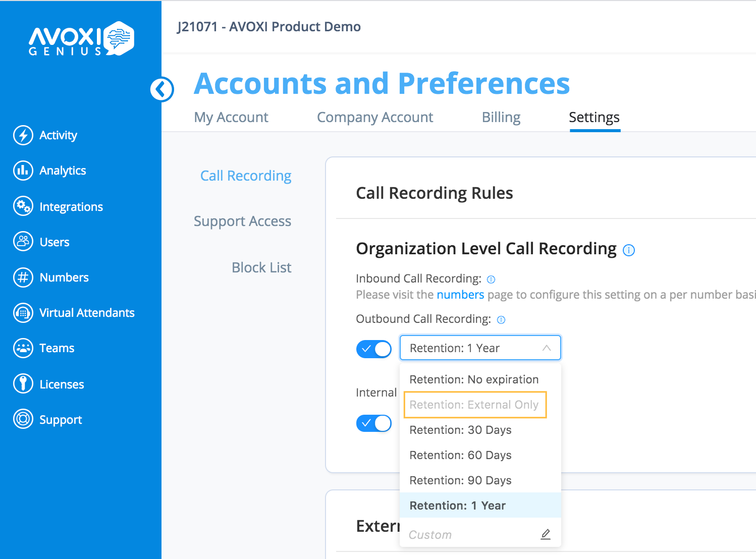The width and height of the screenshot is (756, 559).
Task: Open Integrations from the sidebar
Action: [23, 206]
